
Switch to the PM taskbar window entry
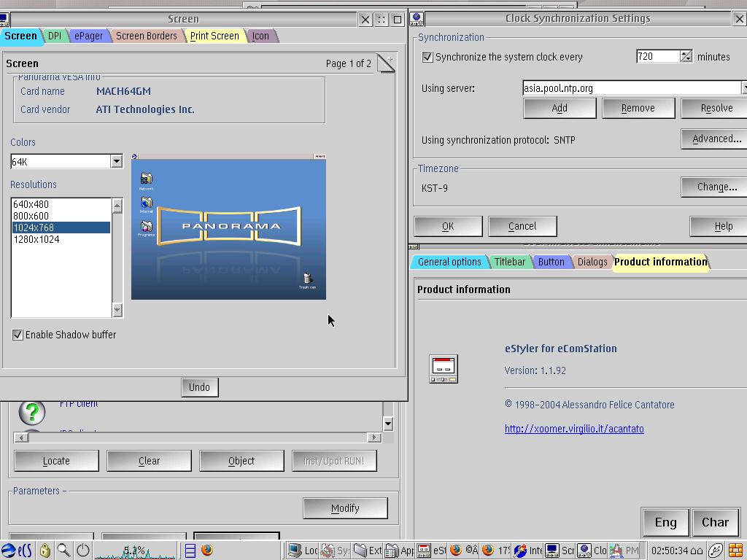click(624, 551)
